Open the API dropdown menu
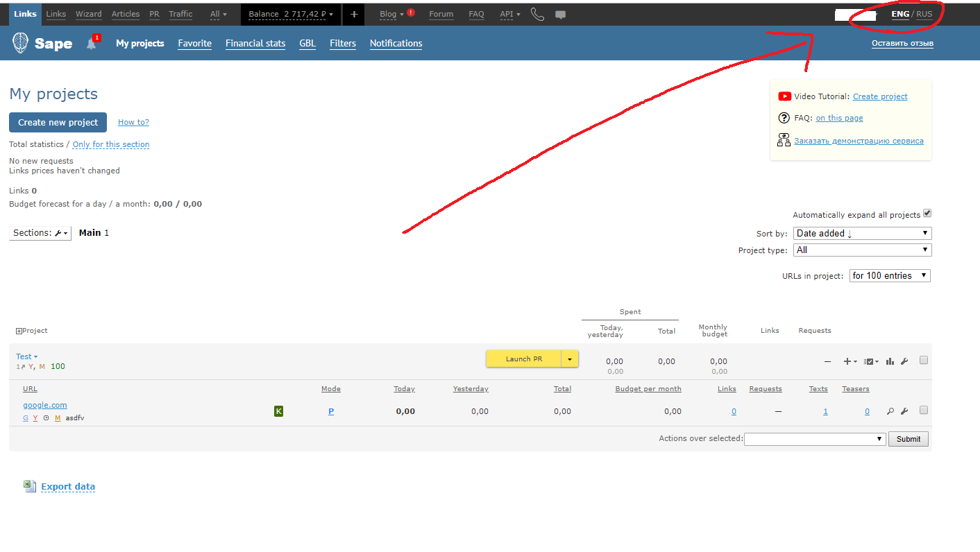The height and width of the screenshot is (552, 980). (510, 14)
